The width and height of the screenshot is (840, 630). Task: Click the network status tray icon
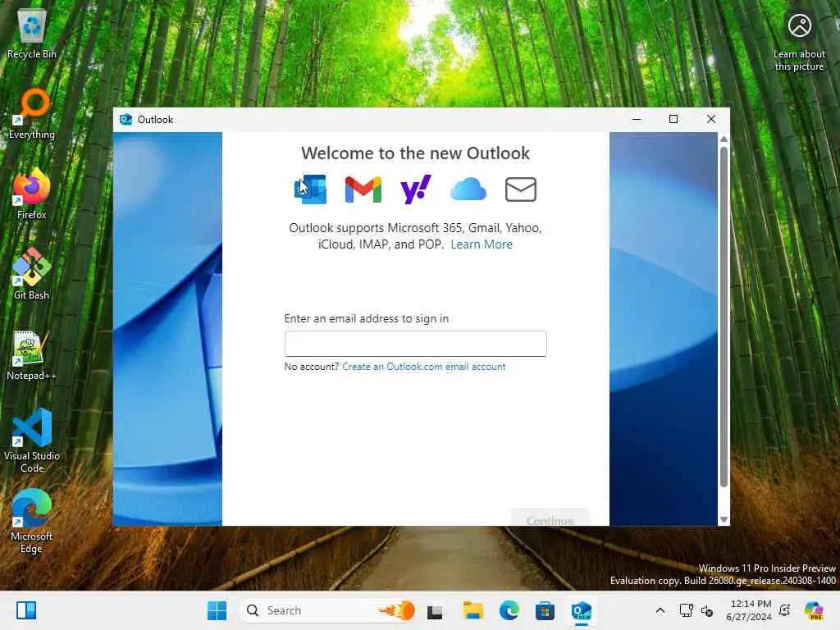point(687,610)
